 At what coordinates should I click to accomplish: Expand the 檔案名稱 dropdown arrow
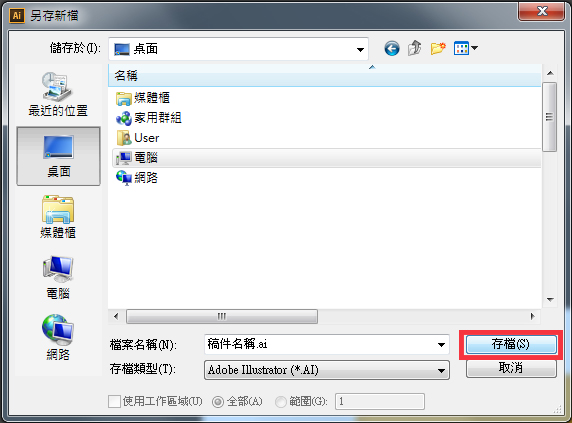[441, 344]
